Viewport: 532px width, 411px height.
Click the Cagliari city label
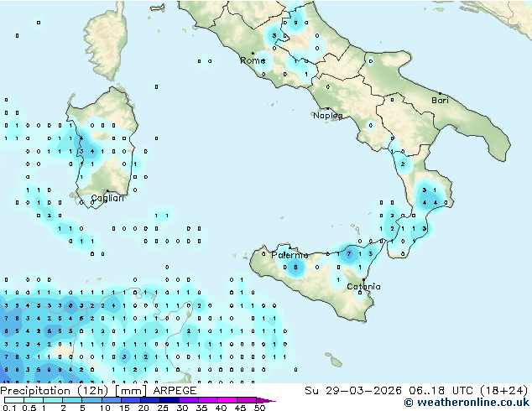pos(107,198)
